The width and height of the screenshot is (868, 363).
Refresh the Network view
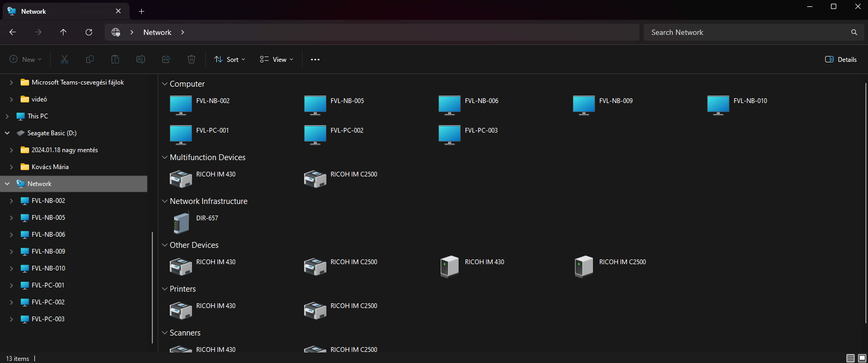(x=89, y=32)
